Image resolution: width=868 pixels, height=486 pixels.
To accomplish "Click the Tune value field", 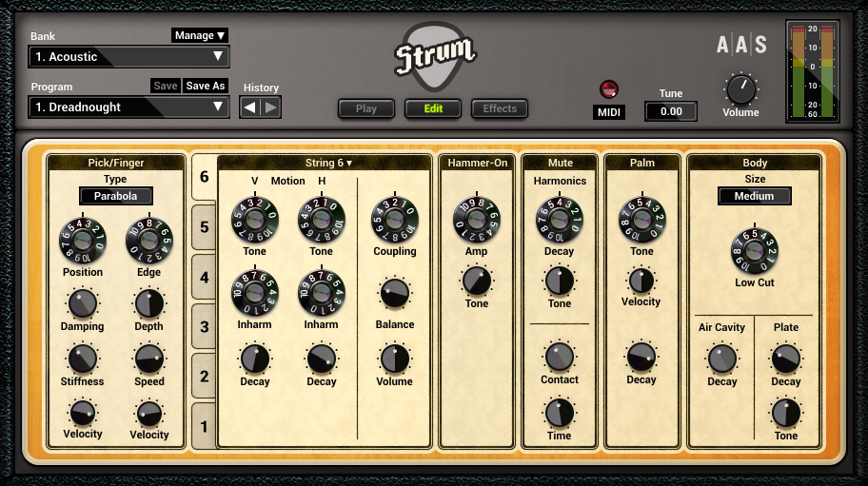I will tap(671, 111).
